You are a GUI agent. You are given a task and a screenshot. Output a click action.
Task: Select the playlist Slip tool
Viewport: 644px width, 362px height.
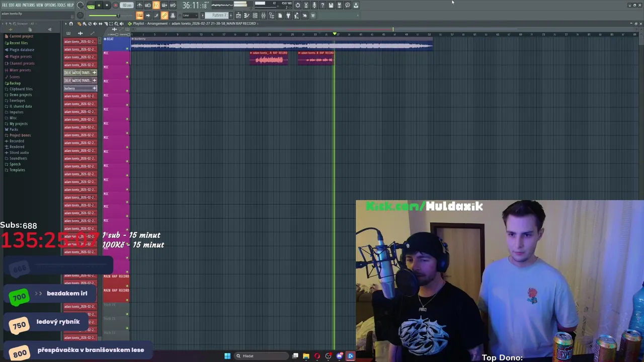(100, 24)
